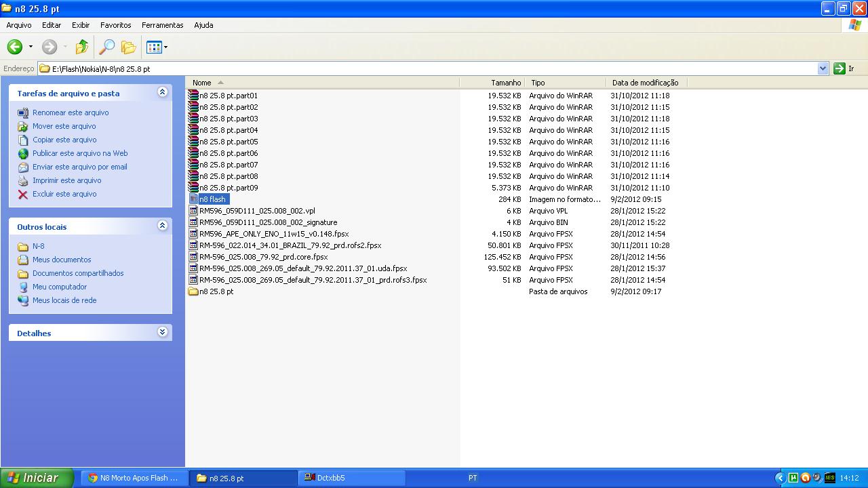Go up one folder level
868x488 pixels.
click(x=82, y=47)
